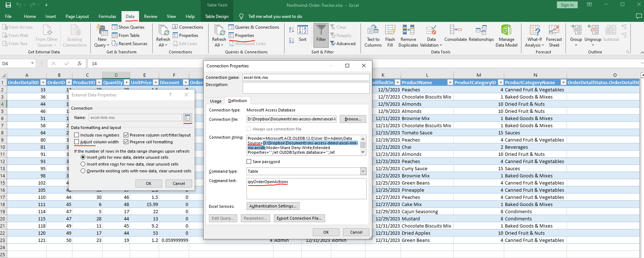This screenshot has width=644, height=258.
Task: Open the Command type dropdown
Action: 363,171
